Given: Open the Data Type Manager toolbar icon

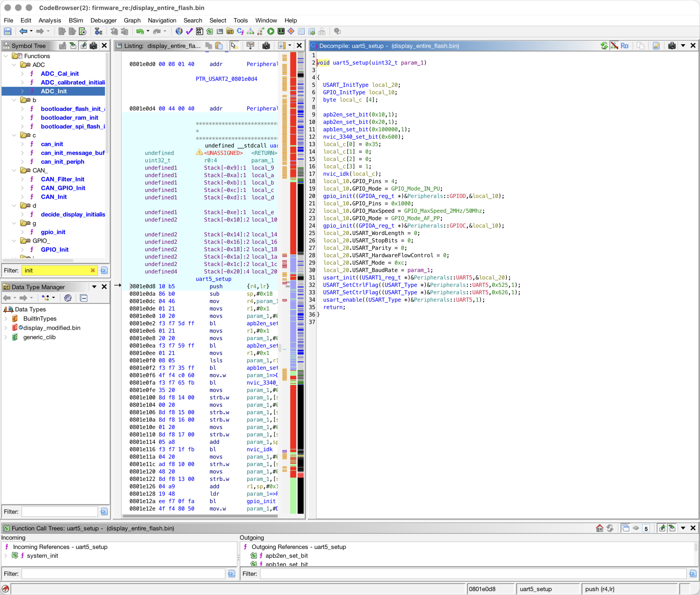Looking at the screenshot, I should (230, 31).
